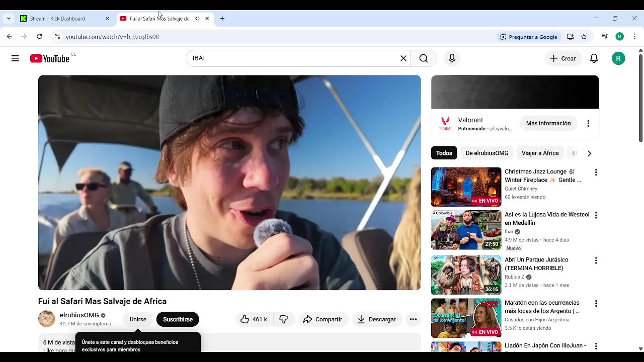Open media controls icon in Chrome toolbar
This screenshot has height=362, width=644.
coord(604,37)
